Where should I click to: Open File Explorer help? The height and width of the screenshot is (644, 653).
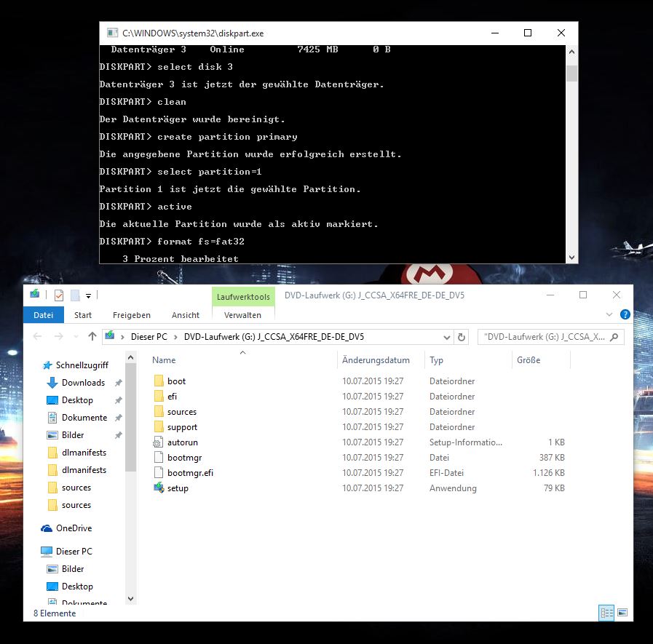[x=625, y=314]
